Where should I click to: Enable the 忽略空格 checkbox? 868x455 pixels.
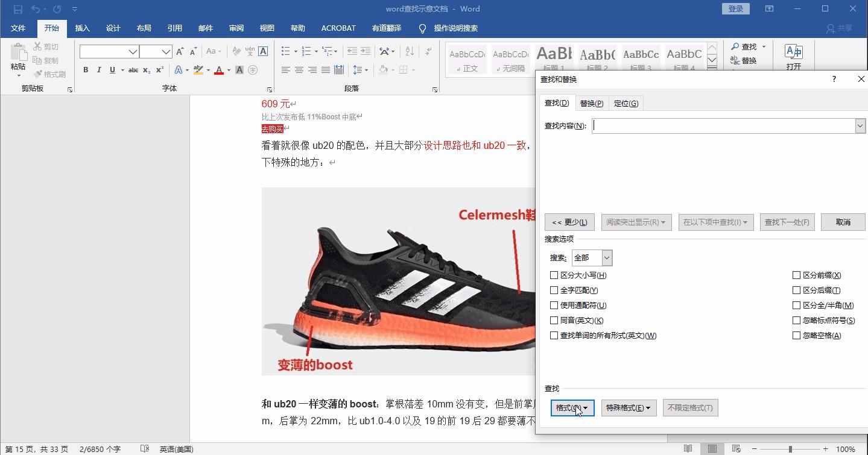[x=796, y=335]
